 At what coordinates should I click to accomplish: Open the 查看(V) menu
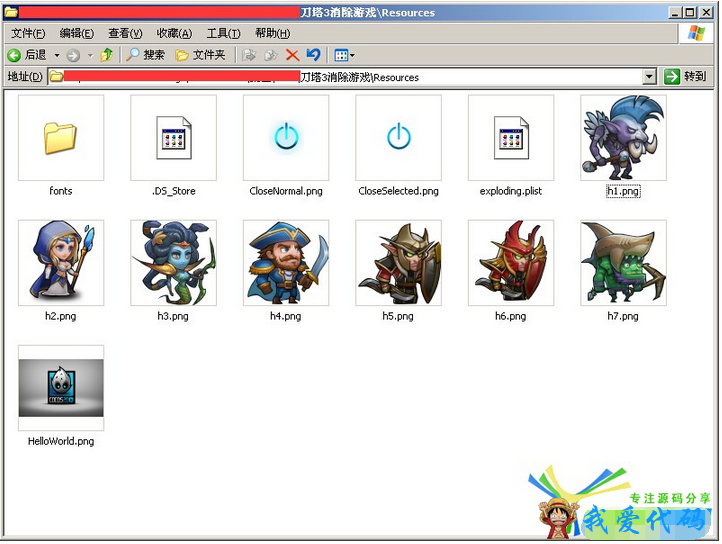click(125, 33)
